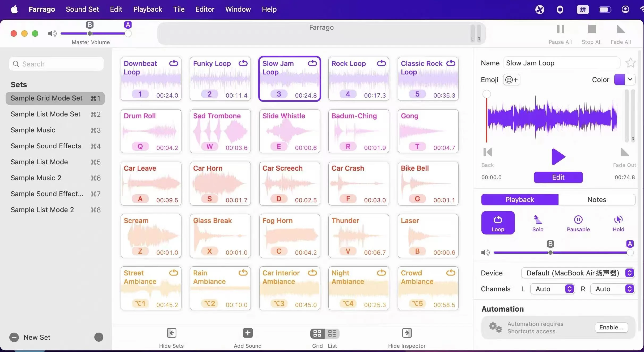Click the Car Crash sound tile
The height and width of the screenshot is (352, 644).
359,183
